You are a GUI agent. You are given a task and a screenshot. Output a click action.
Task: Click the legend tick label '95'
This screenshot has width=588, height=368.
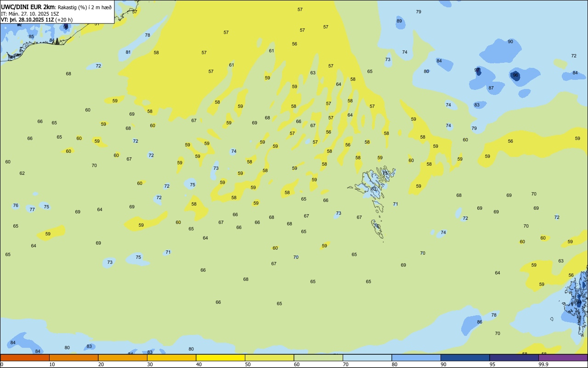coord(492,364)
